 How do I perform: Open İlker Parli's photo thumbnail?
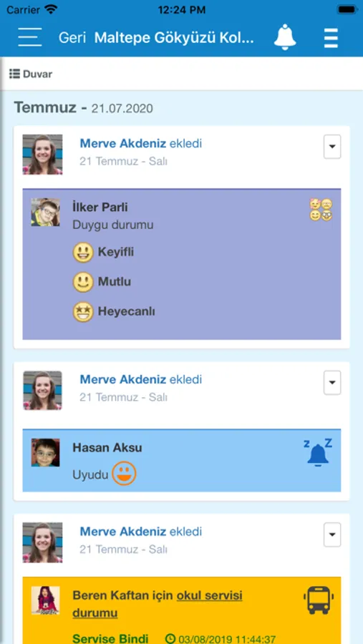(45, 213)
